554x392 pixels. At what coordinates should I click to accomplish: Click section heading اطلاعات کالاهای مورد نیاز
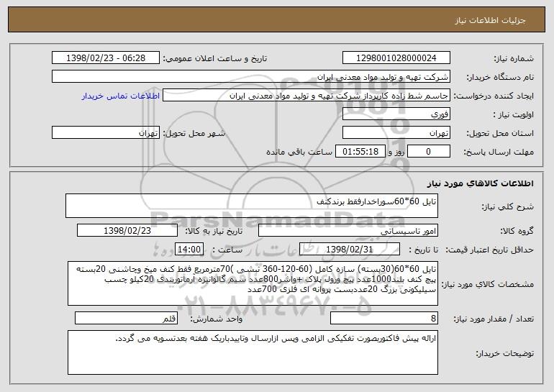pyautogui.click(x=480, y=183)
